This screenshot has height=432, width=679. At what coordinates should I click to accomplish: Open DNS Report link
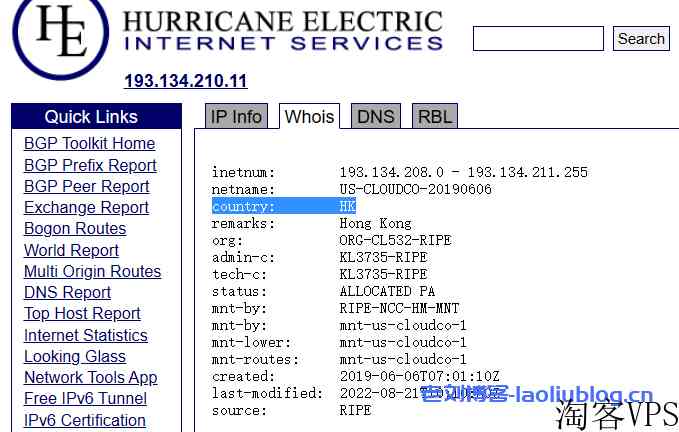(x=68, y=293)
